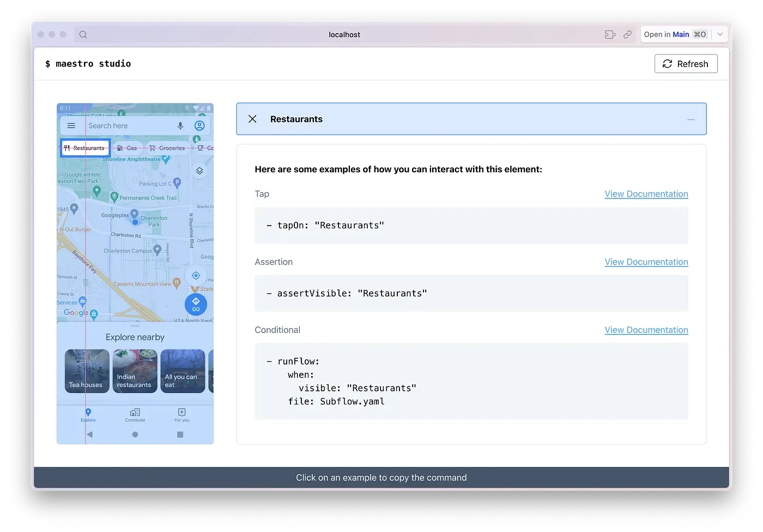Viewport: 763px width, 532px height.
Task: Click the Refresh button
Action: (x=686, y=64)
